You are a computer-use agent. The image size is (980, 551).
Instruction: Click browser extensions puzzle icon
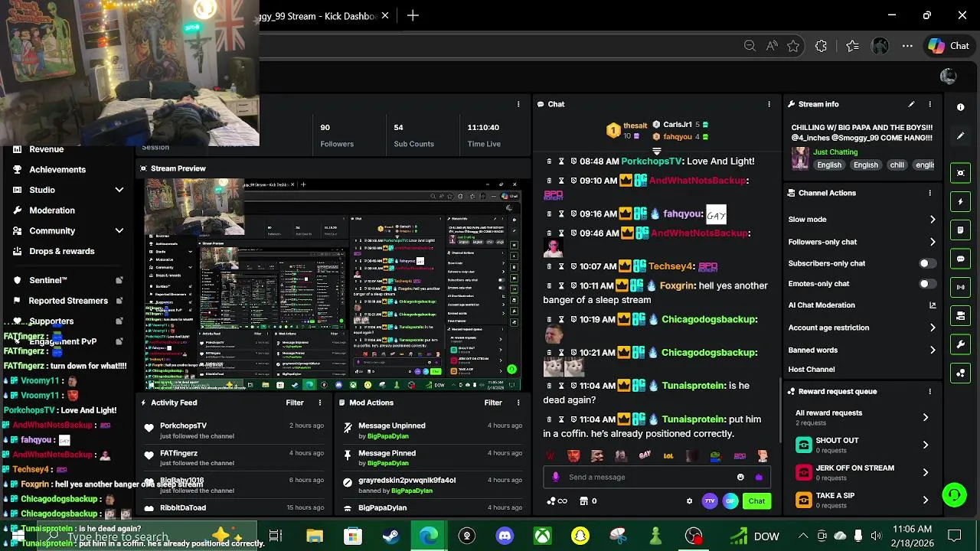(821, 46)
